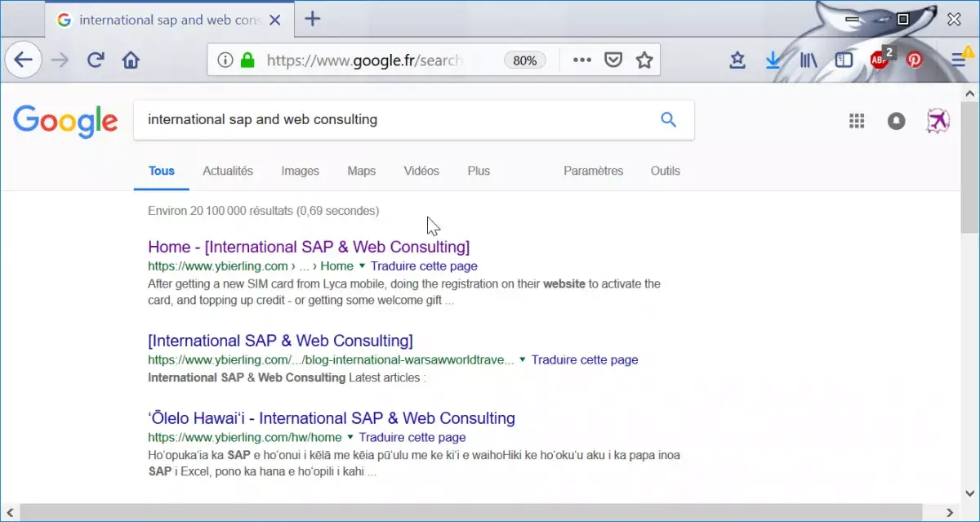This screenshot has height=522, width=980.
Task: Reload the current page
Action: pos(96,60)
